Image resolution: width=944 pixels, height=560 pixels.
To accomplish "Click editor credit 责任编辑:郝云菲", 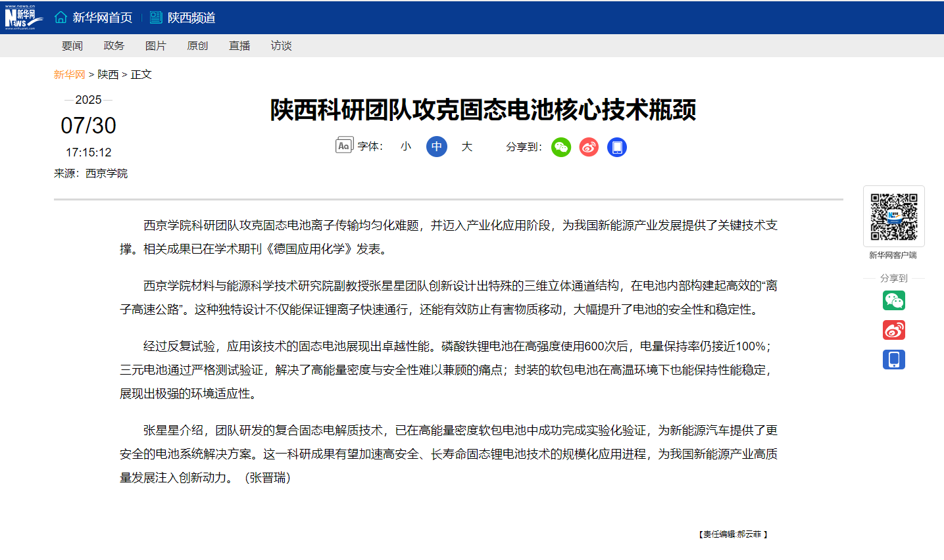I will (x=733, y=534).
